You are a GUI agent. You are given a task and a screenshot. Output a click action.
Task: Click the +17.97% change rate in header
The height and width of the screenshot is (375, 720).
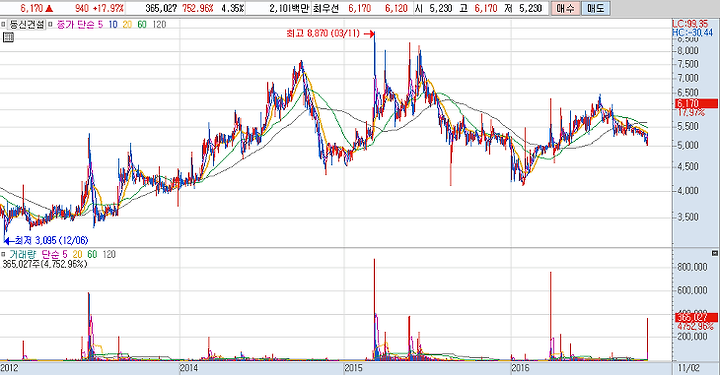coord(108,8)
